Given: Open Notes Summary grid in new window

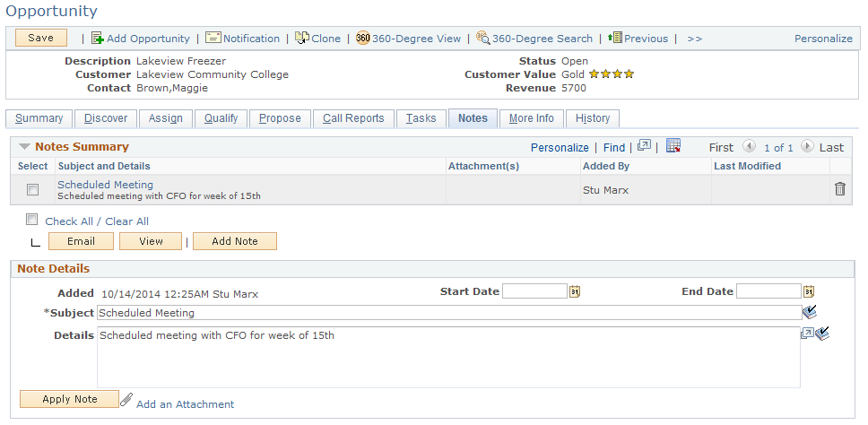Looking at the screenshot, I should (x=644, y=145).
